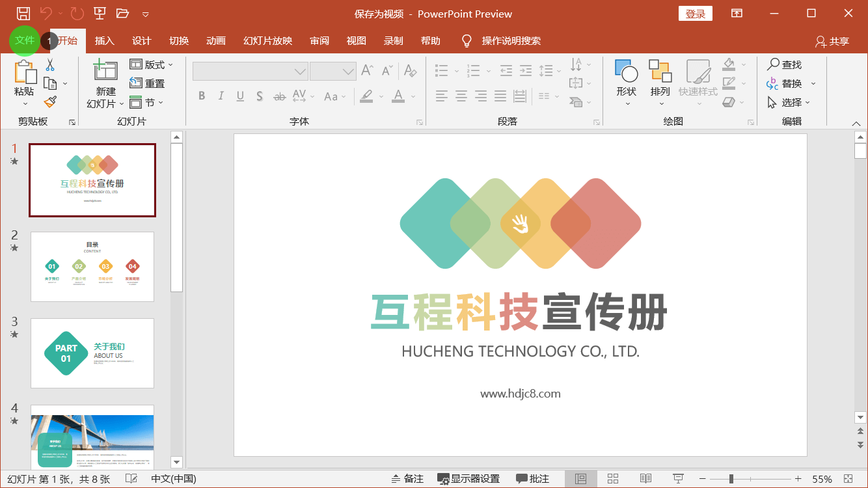Start slideshow from beginning icon
The width and height of the screenshot is (868, 488).
click(100, 13)
